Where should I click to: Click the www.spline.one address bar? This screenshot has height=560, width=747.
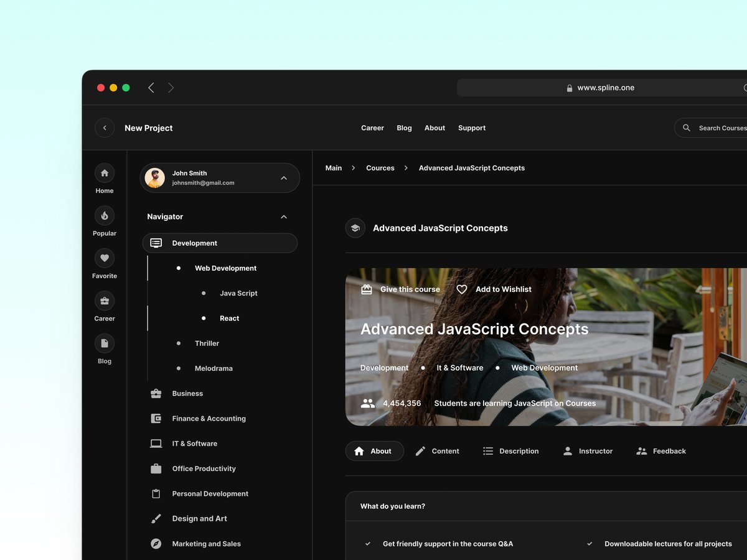coord(602,88)
